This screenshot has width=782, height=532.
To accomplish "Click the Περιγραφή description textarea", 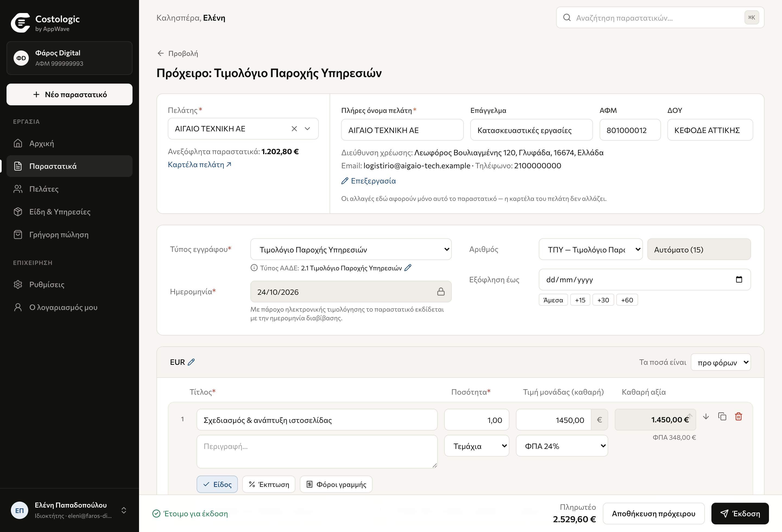I will pos(317,452).
